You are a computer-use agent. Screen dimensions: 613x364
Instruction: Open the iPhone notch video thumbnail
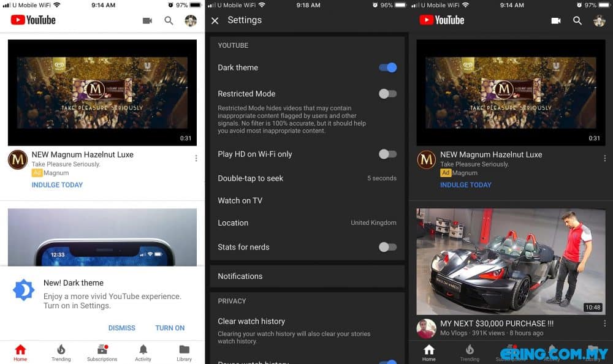[x=102, y=237]
